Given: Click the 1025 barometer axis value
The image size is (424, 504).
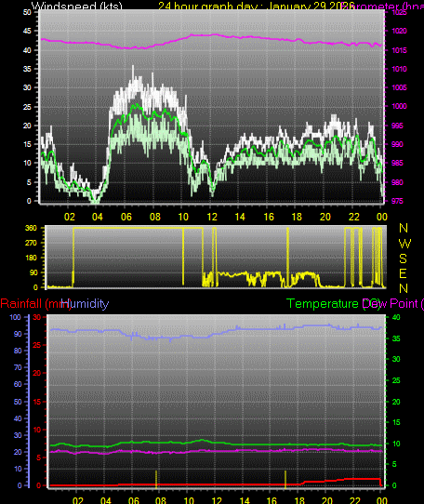Looking at the screenshot, I should [399, 12].
